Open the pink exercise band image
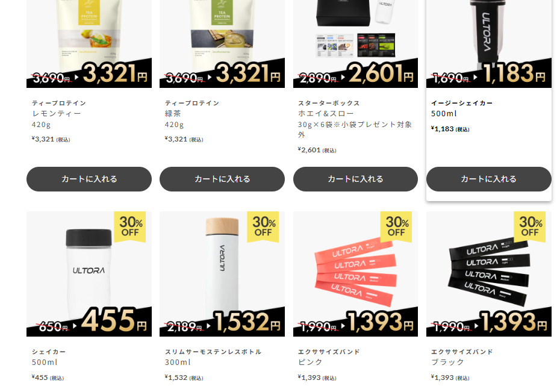Screen dimensions: 557x392 click(x=355, y=274)
